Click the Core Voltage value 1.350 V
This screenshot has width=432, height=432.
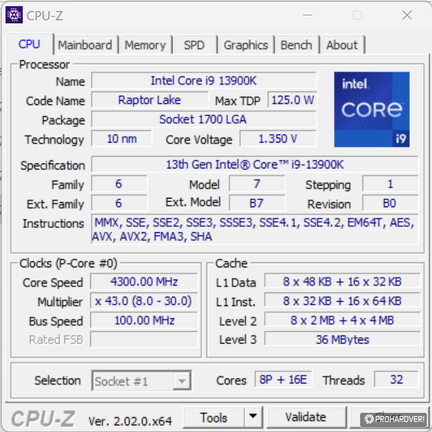coord(278,139)
